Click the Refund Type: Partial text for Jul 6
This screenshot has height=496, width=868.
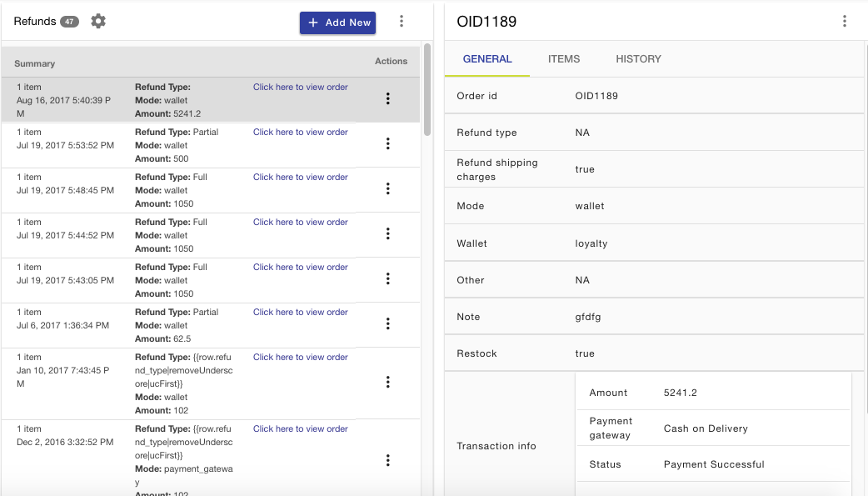click(x=177, y=312)
